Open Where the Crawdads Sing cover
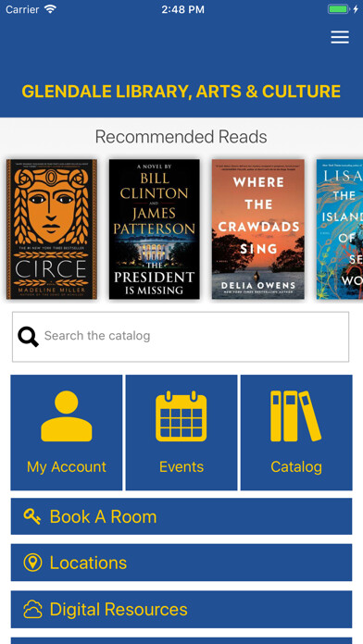 tap(258, 229)
